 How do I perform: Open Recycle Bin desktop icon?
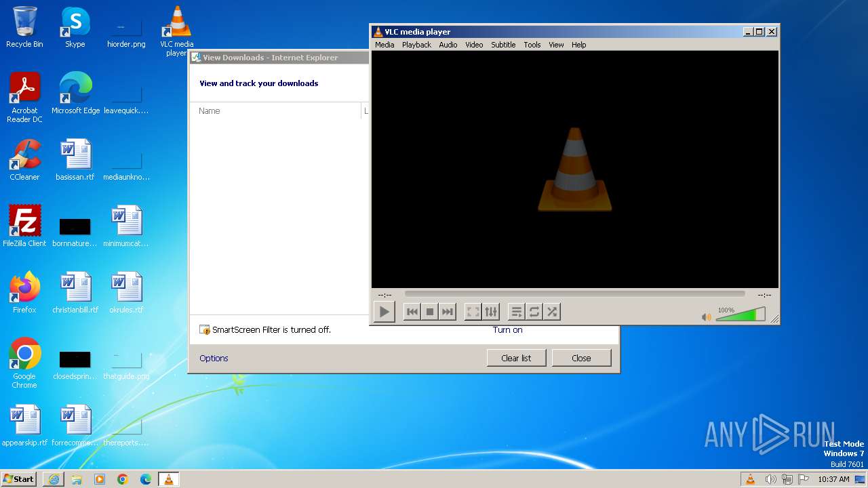click(x=24, y=28)
